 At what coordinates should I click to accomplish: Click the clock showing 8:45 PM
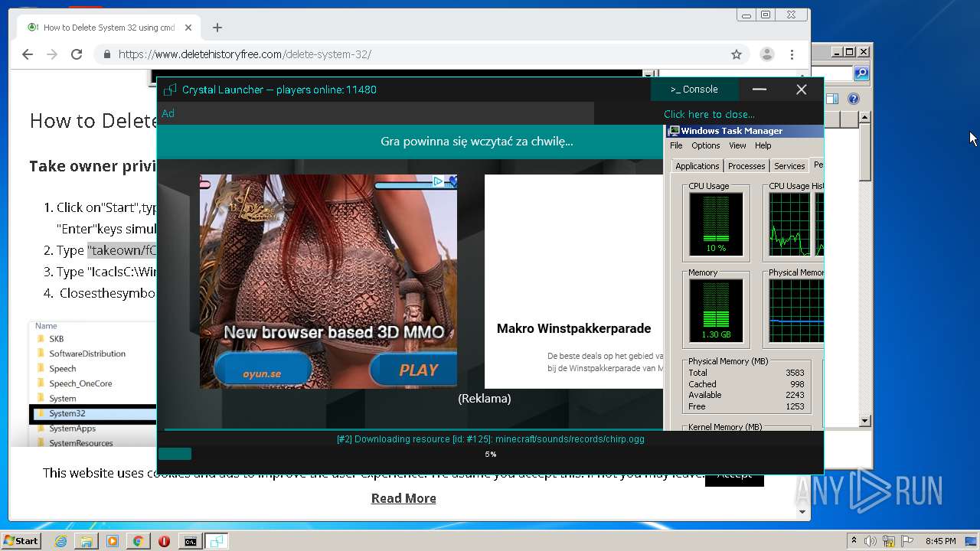pos(941,541)
